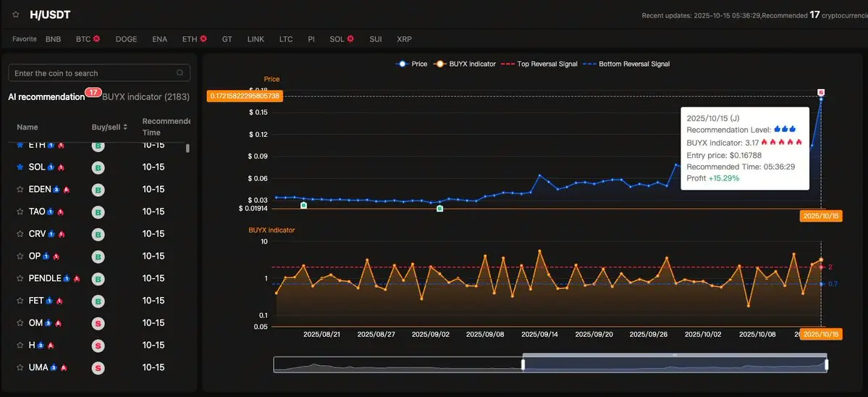Click the coin list vertical scrollbar

click(x=187, y=149)
